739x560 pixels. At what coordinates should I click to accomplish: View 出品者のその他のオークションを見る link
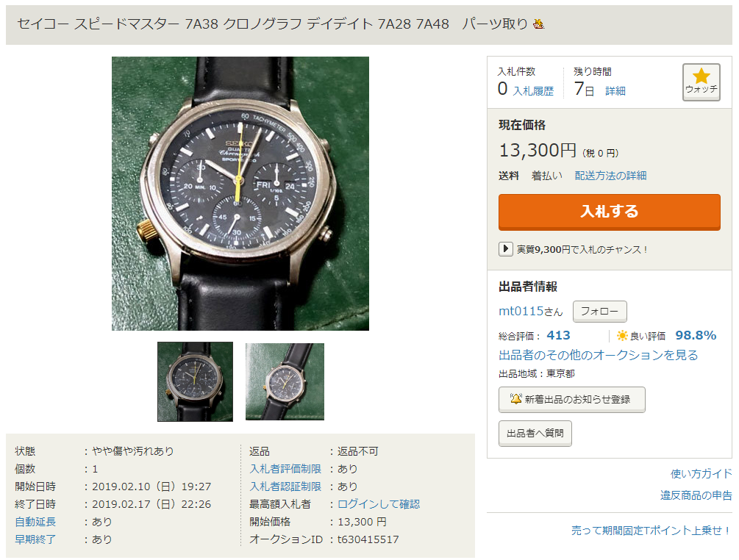point(598,355)
